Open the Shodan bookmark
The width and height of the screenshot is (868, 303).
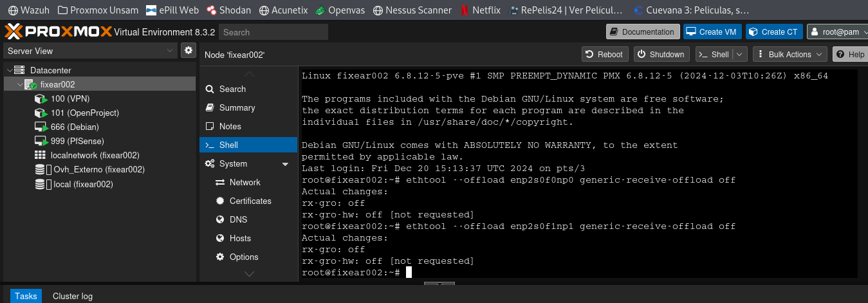point(228,10)
